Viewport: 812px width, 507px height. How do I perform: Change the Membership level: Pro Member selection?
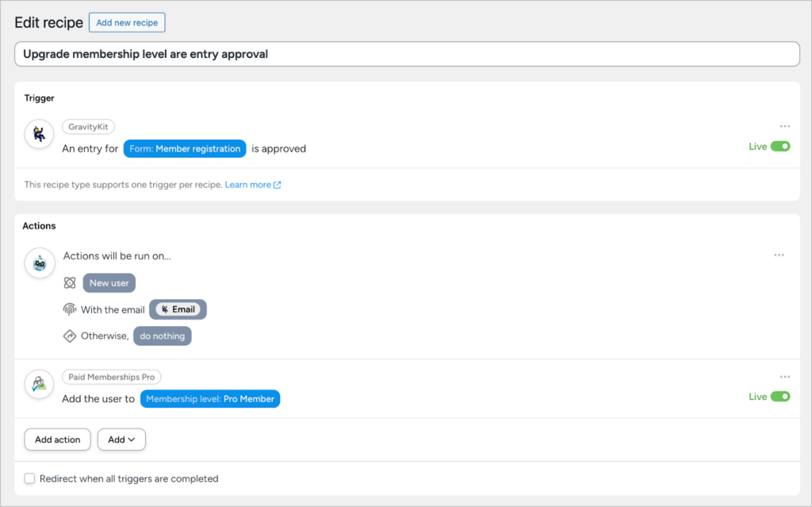click(209, 398)
